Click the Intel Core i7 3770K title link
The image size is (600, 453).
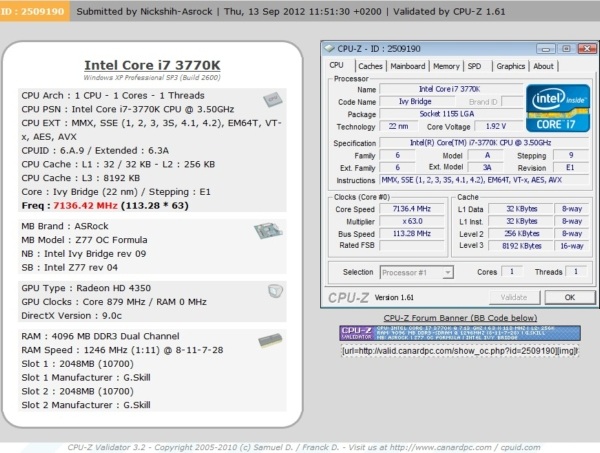click(152, 65)
